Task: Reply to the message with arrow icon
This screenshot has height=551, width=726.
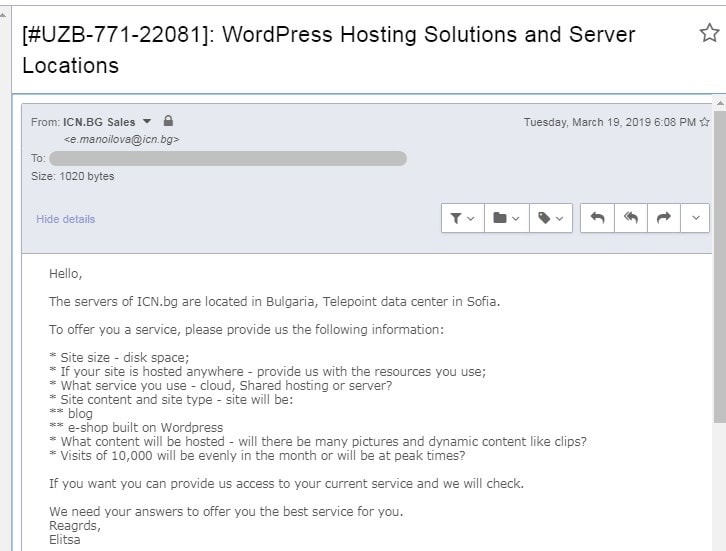Action: (x=597, y=218)
